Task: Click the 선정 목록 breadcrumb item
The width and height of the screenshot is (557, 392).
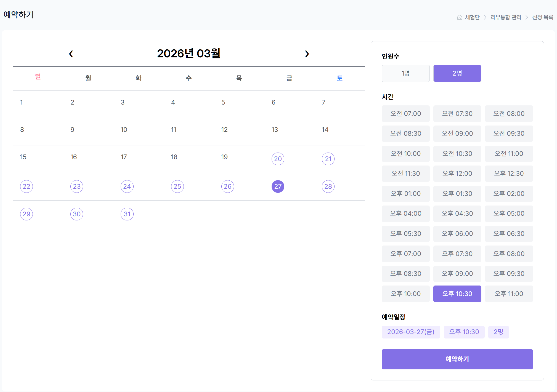Action: pyautogui.click(x=543, y=17)
